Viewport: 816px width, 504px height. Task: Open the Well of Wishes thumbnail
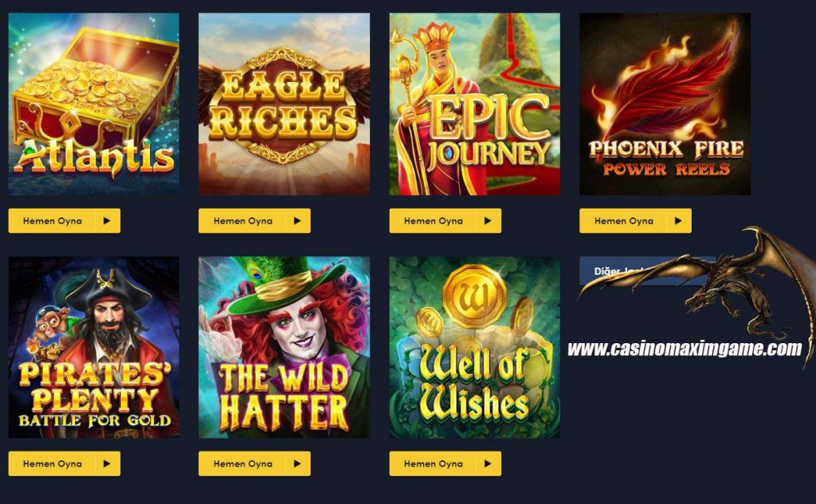(x=475, y=347)
